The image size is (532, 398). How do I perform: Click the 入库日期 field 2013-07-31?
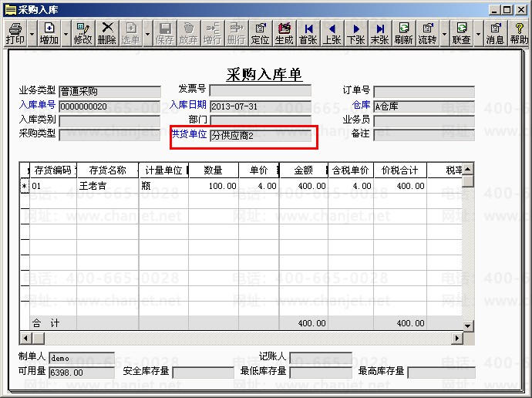pos(261,106)
